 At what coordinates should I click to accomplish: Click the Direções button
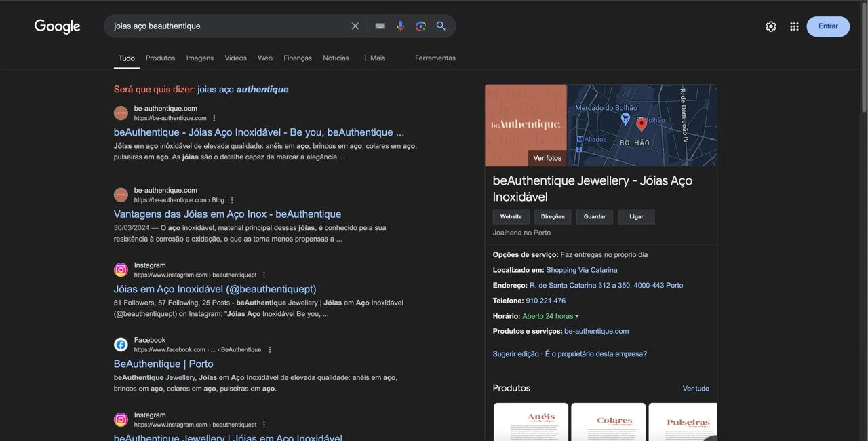[553, 216]
